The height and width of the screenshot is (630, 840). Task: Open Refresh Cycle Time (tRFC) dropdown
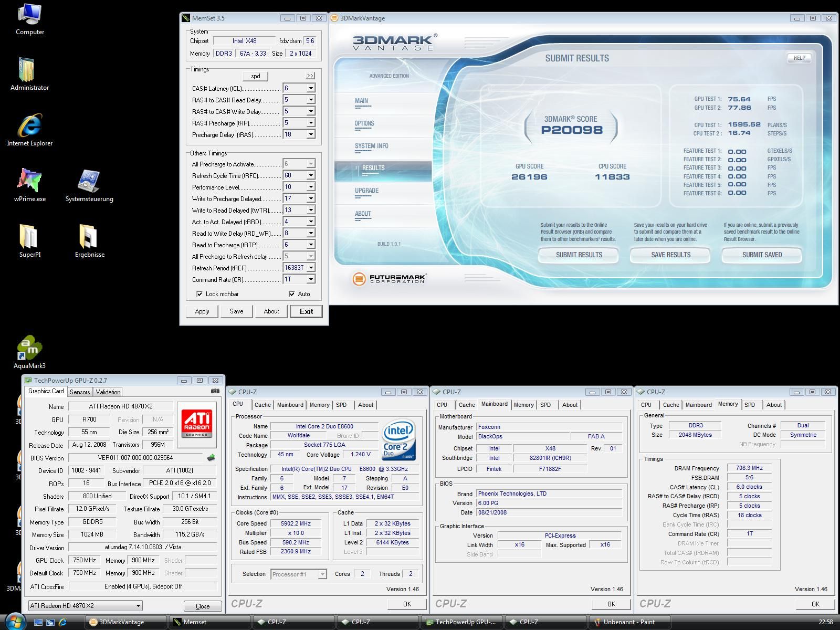(x=311, y=175)
